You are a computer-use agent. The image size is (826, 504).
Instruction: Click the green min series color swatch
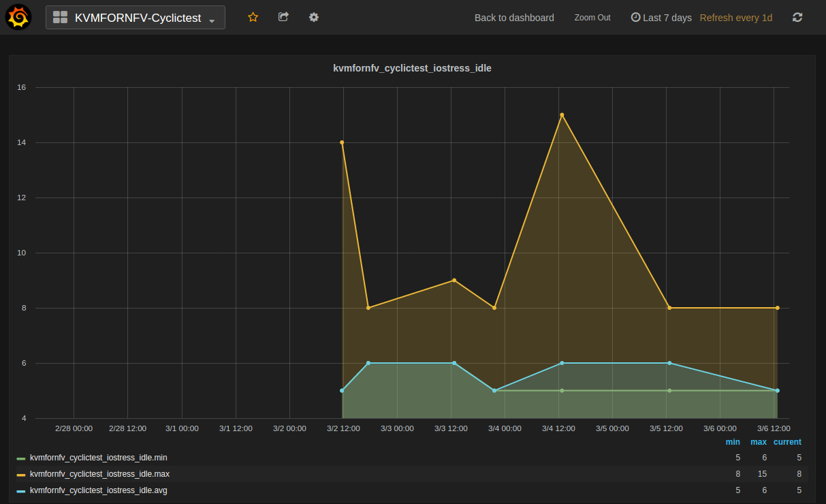coord(21,458)
